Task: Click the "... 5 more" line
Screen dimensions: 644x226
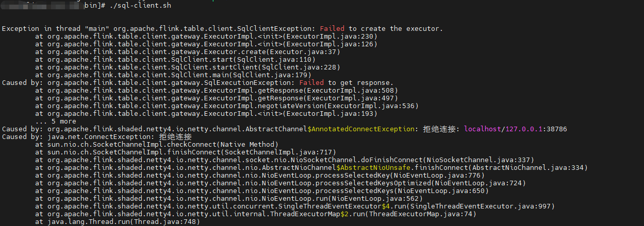Action: [x=56, y=121]
